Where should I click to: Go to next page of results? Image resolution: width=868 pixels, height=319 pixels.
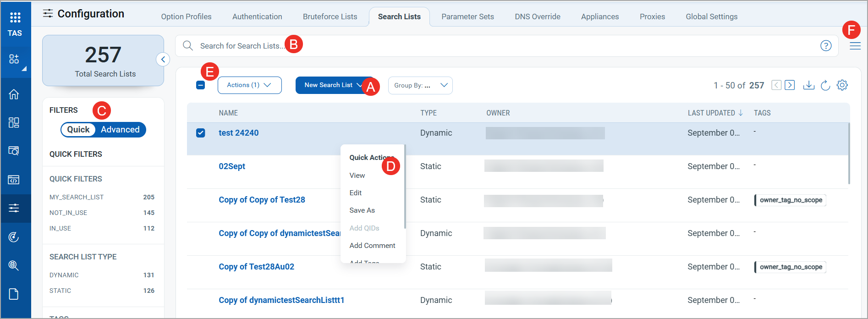(790, 85)
